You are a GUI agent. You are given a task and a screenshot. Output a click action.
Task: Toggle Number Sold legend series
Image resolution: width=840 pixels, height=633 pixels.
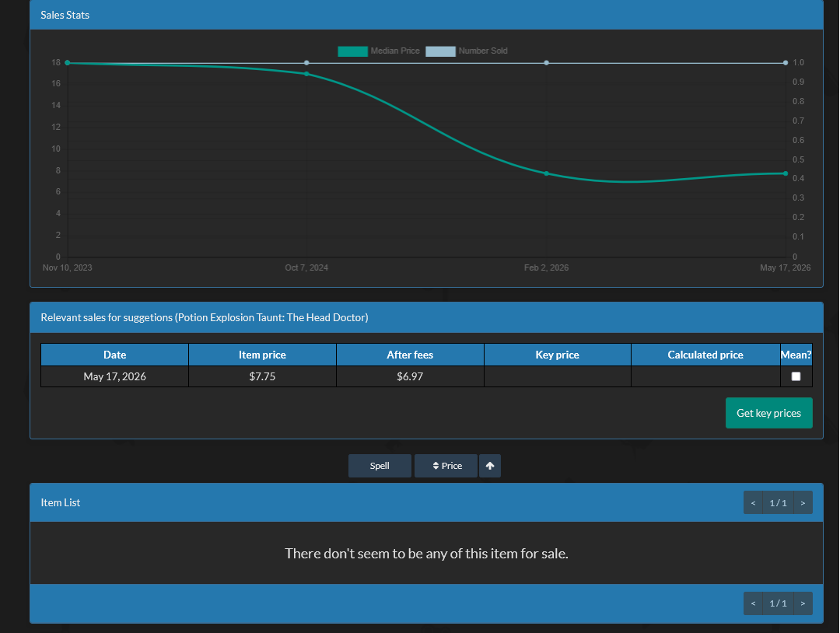click(x=467, y=51)
